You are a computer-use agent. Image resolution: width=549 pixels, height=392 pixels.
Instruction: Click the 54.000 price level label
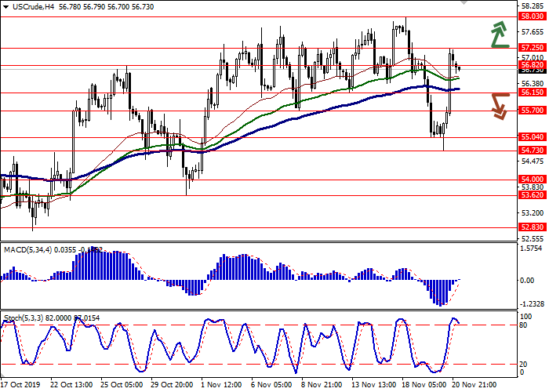(x=533, y=180)
